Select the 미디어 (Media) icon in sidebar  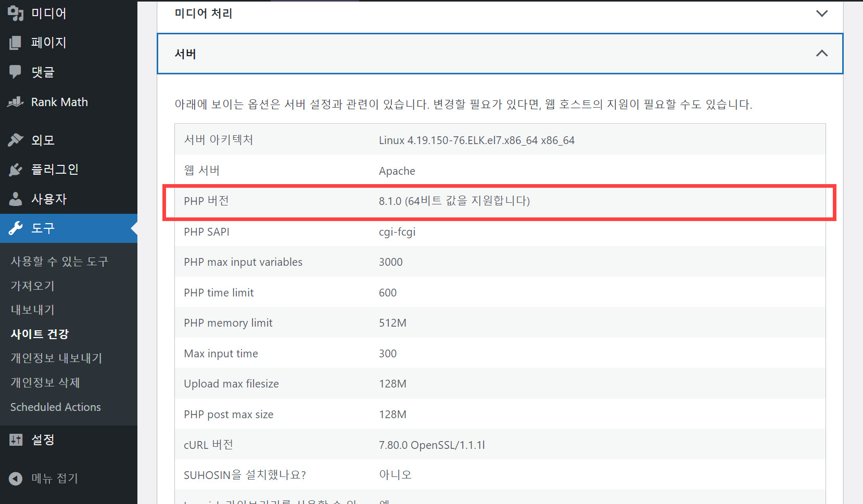pos(16,12)
